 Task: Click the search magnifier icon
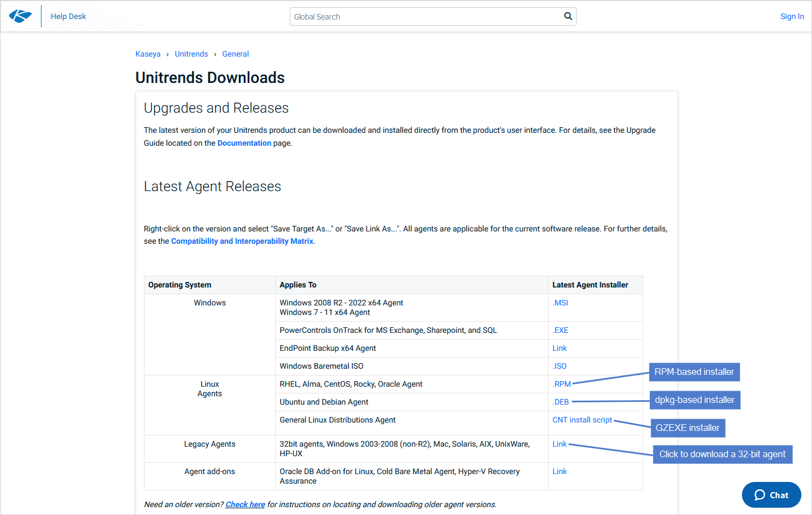[x=568, y=16]
